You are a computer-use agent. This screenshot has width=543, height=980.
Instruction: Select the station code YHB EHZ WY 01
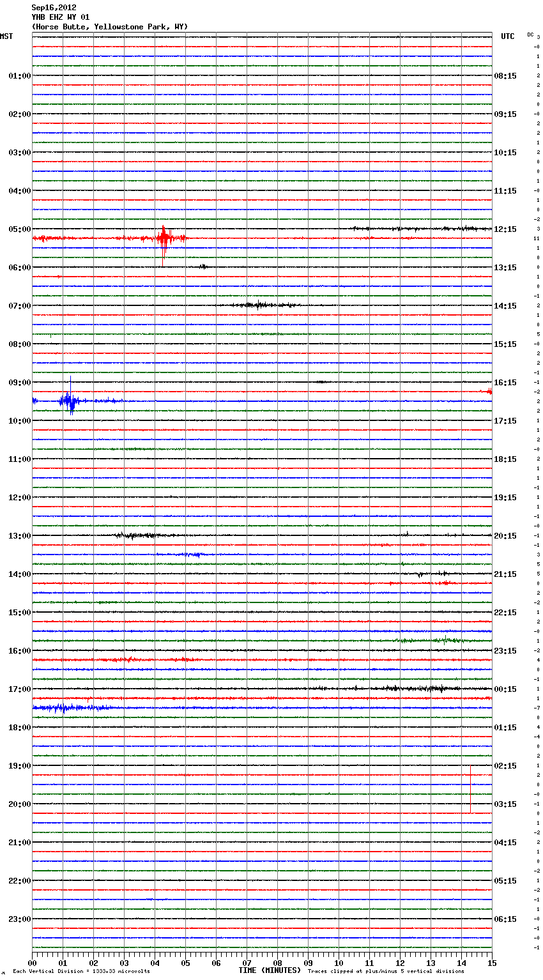pos(61,17)
